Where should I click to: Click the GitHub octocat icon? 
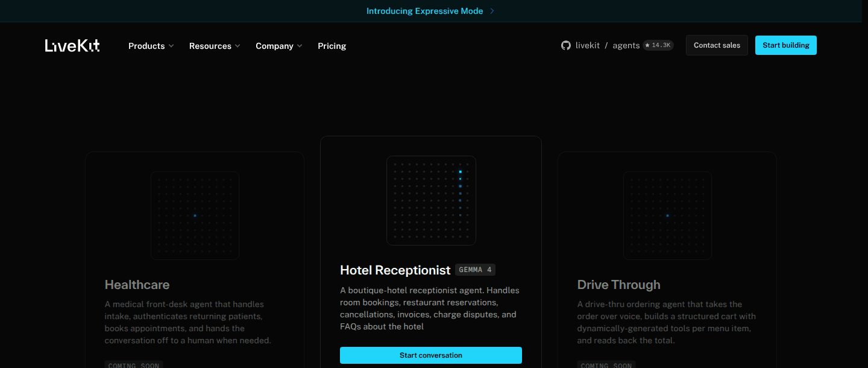coord(565,45)
